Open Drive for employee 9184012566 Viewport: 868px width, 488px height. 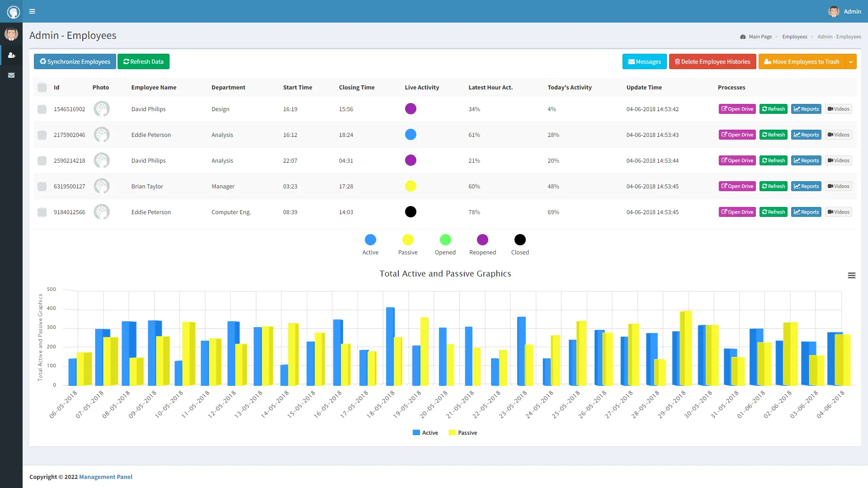[x=737, y=212]
